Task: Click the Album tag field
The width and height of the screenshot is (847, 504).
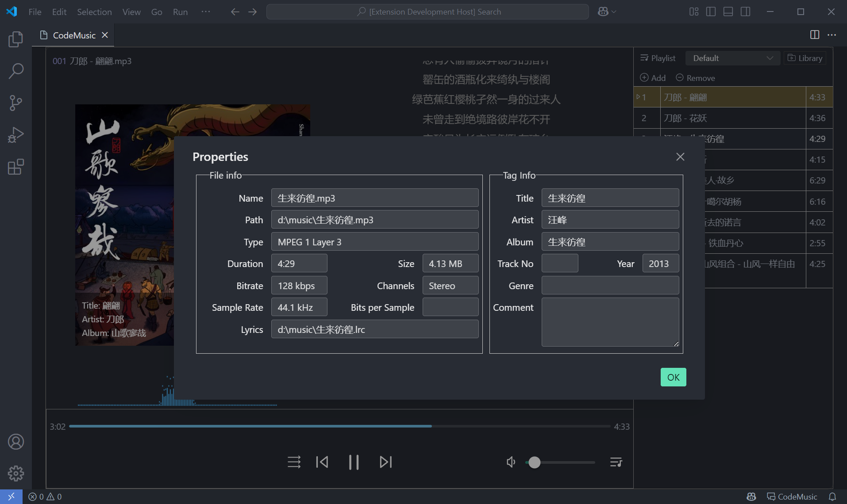Action: (610, 242)
